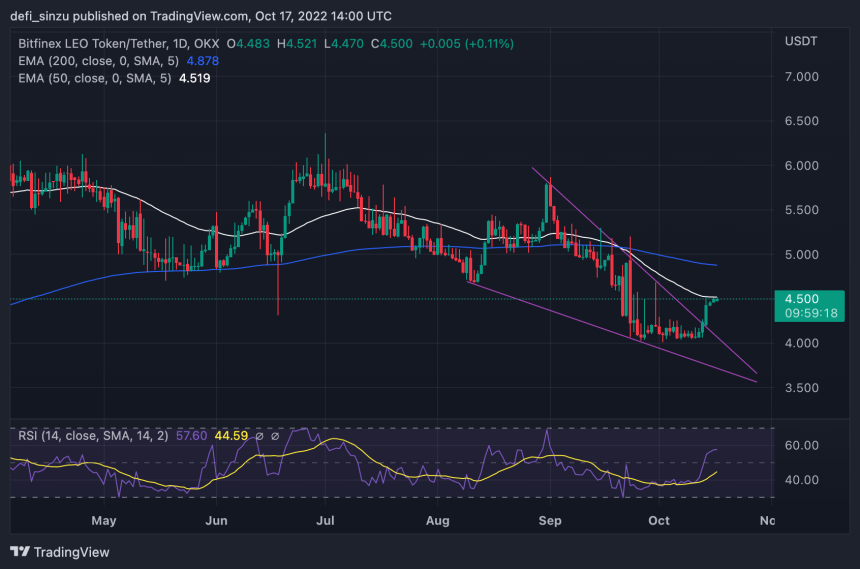Click the Jul label on the time axis

click(325, 520)
